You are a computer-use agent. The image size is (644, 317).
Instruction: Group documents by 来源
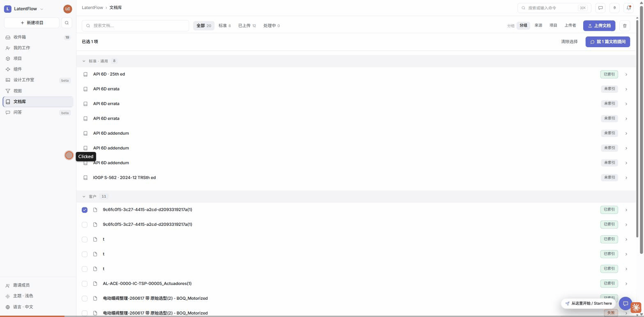[x=538, y=25]
